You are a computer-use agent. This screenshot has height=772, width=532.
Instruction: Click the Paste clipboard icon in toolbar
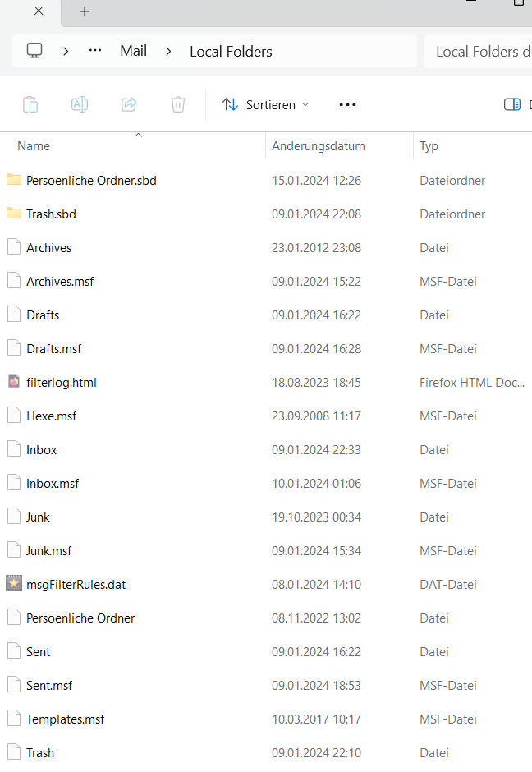pyautogui.click(x=30, y=104)
